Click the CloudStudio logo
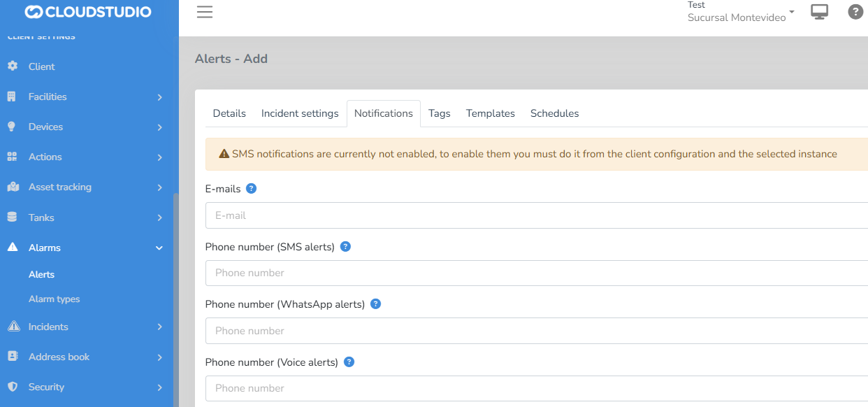Image resolution: width=868 pixels, height=407 pixels. pyautogui.click(x=88, y=12)
